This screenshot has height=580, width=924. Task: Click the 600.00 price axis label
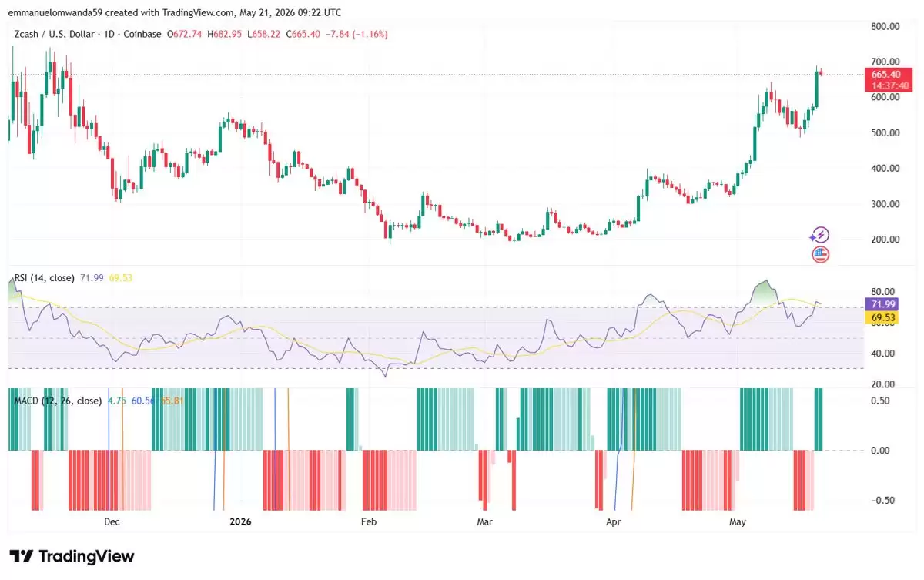point(885,98)
